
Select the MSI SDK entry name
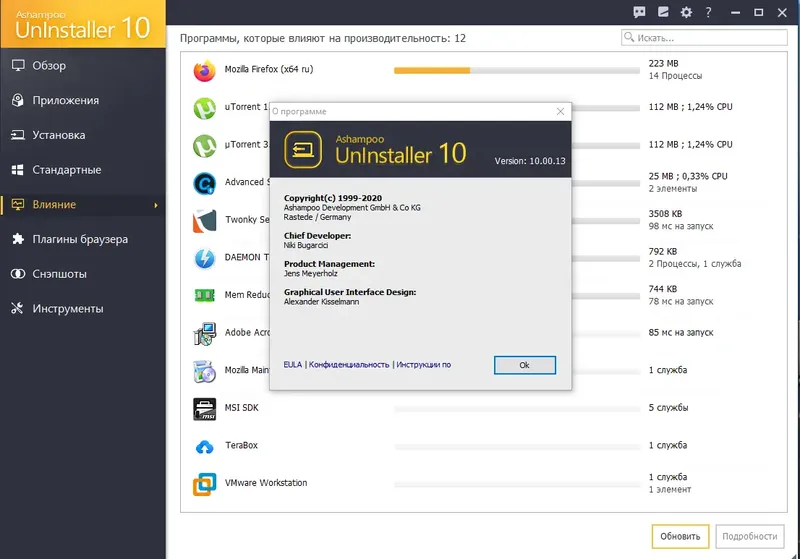pyautogui.click(x=242, y=408)
